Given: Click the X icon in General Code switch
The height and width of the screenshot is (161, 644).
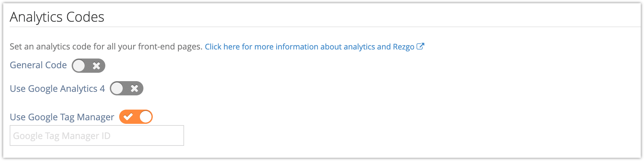Looking at the screenshot, I should coord(96,66).
